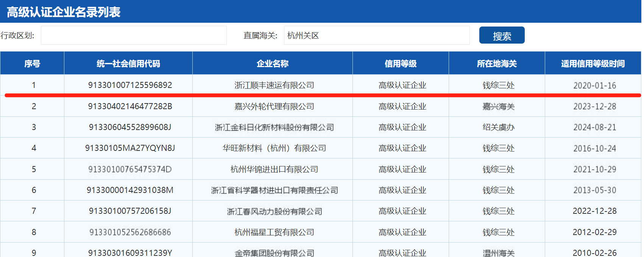Screen dimensions: 644x257
Task: Click the date 2023-12-28 cell
Action: click(x=594, y=107)
